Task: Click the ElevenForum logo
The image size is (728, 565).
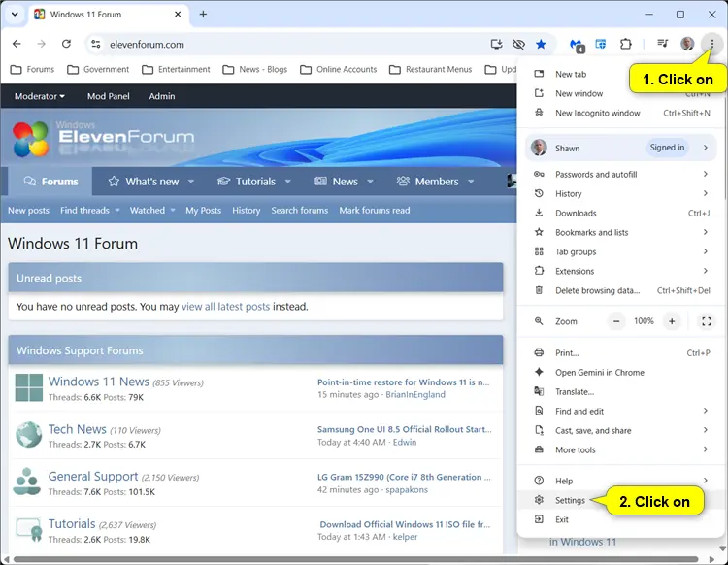Action: tap(103, 138)
